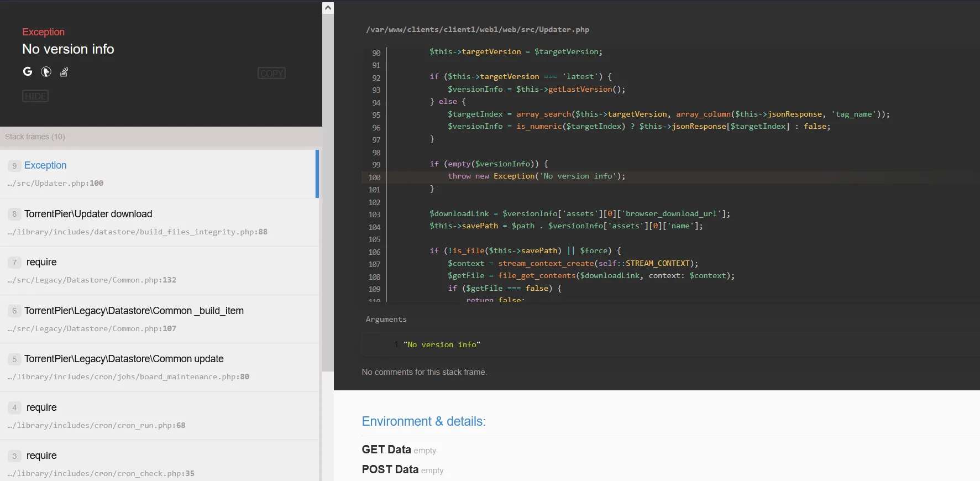Click the board_maintenance.php:80 frame path
The image size is (980, 481).
[x=128, y=377]
